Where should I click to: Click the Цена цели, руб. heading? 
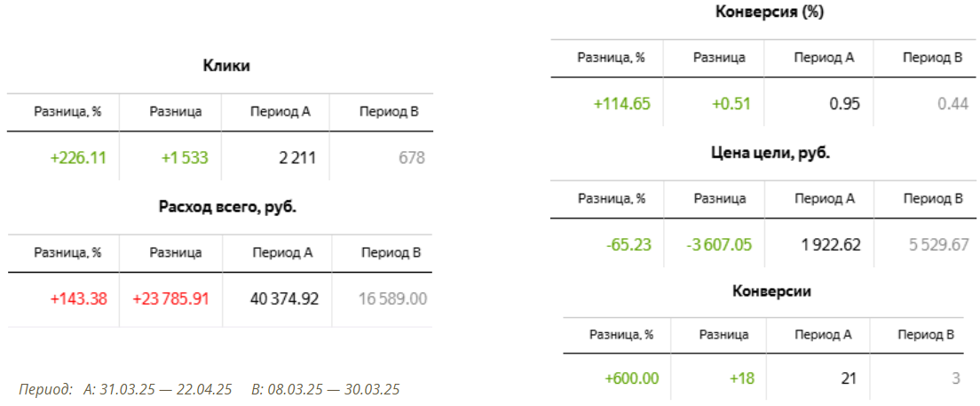click(x=770, y=153)
